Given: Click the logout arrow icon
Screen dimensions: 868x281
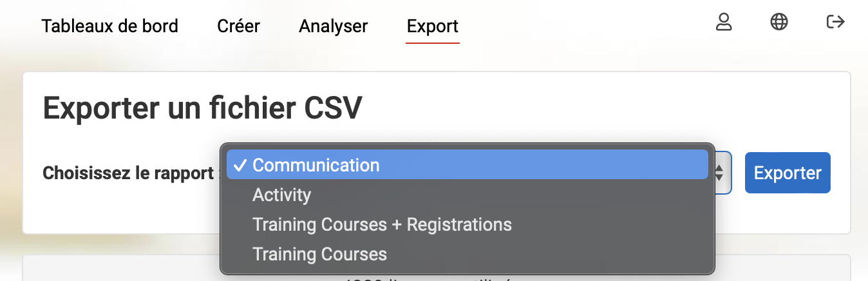Looking at the screenshot, I should (x=835, y=22).
